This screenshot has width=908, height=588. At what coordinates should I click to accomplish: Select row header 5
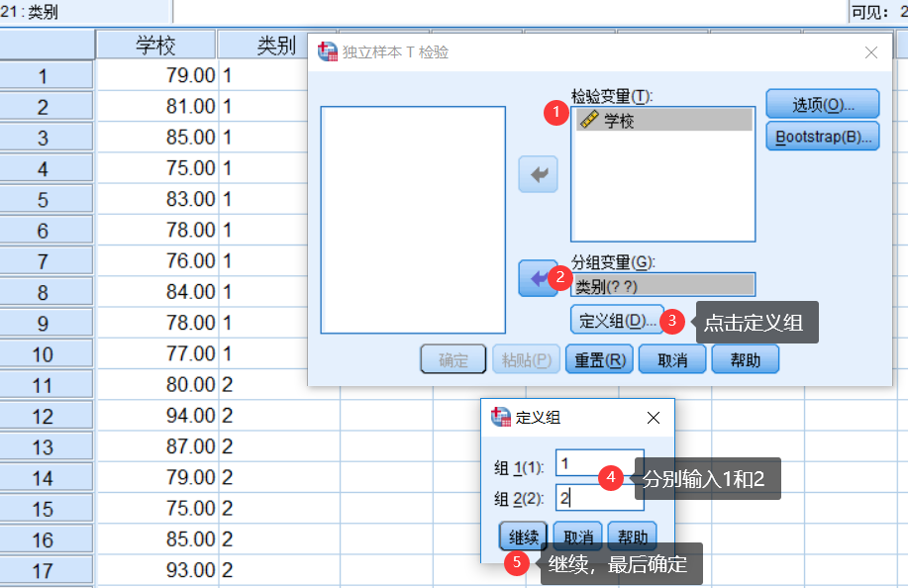[47, 200]
